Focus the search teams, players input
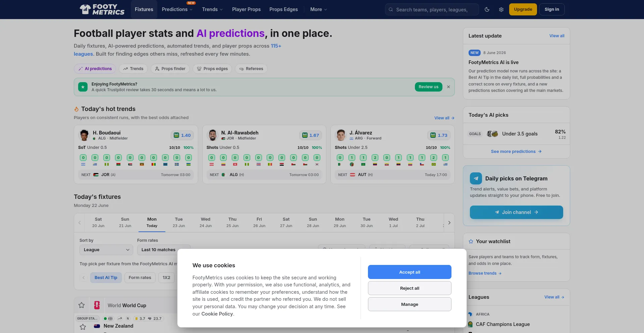This screenshot has height=333, width=644. (432, 9)
